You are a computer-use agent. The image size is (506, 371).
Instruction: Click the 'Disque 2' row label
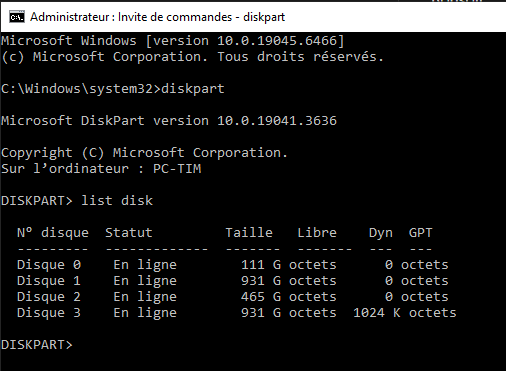[x=49, y=297]
